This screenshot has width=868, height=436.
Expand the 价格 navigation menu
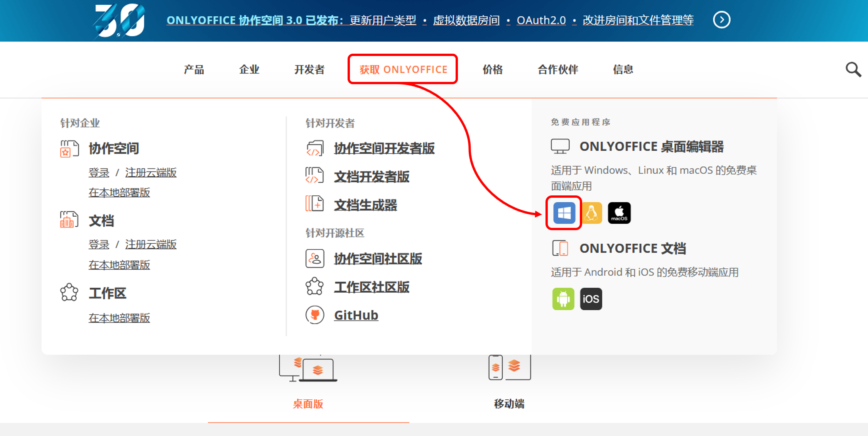493,70
